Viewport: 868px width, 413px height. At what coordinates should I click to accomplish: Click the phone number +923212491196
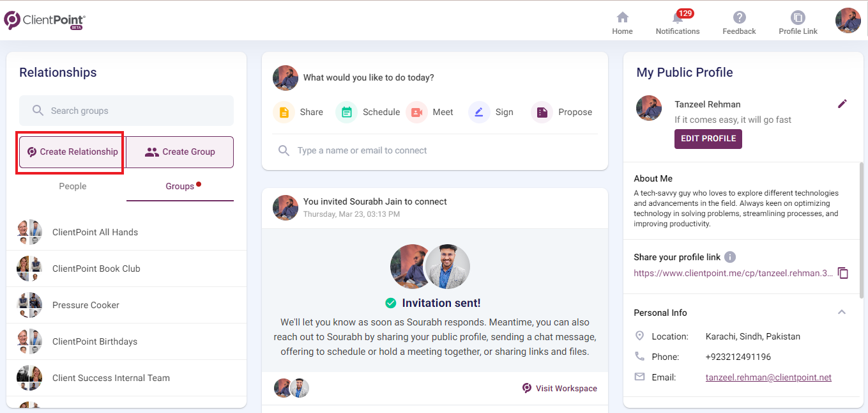(738, 357)
